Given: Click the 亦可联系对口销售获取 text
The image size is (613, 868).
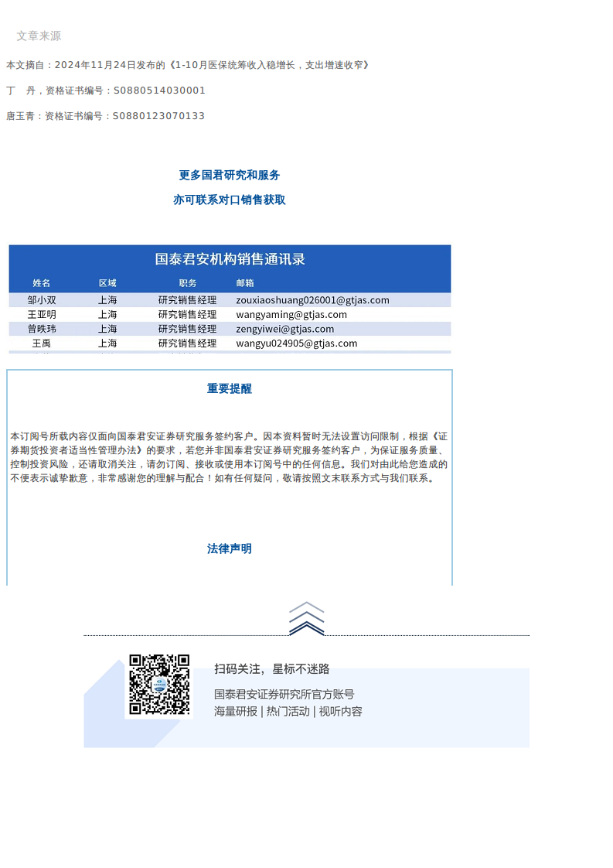Looking at the screenshot, I should [x=229, y=200].
